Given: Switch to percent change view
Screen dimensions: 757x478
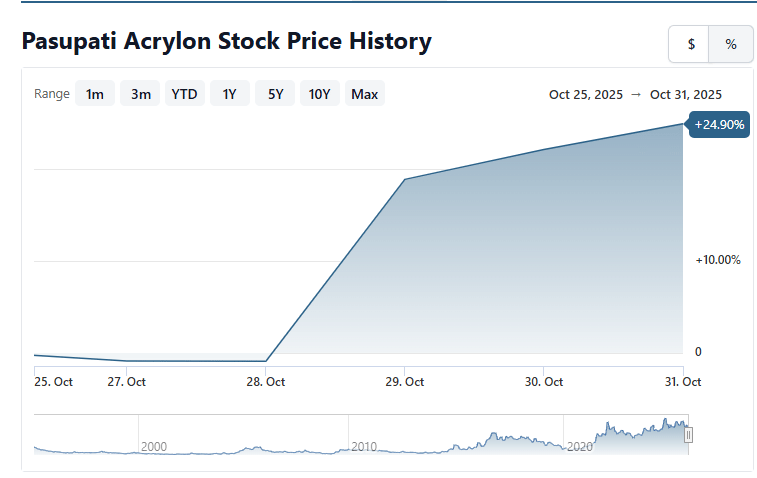Looking at the screenshot, I should coord(731,44).
